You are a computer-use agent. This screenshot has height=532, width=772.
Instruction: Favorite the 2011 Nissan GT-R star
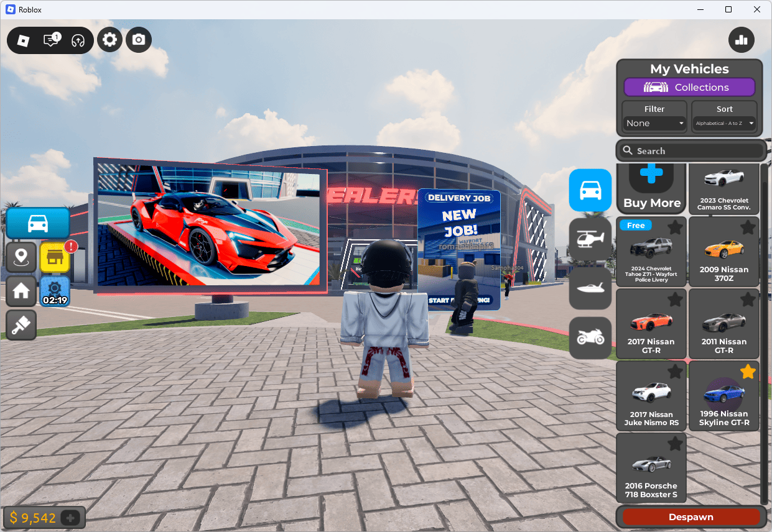click(748, 300)
